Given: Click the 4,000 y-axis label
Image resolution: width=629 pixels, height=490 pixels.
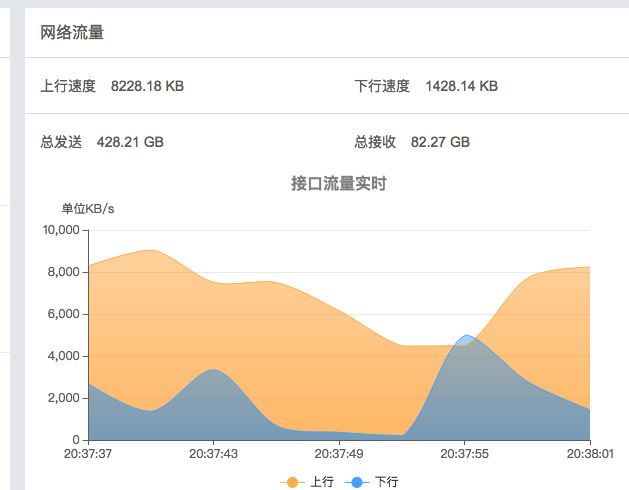Looking at the screenshot, I should coord(63,356).
